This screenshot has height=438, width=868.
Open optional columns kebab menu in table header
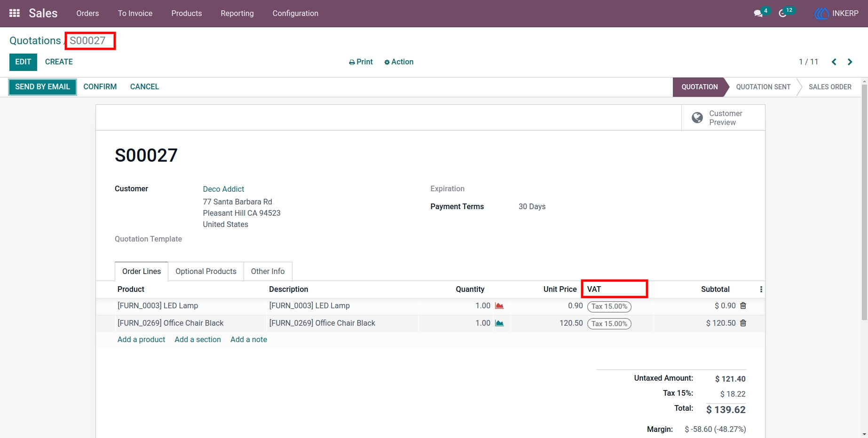point(761,289)
